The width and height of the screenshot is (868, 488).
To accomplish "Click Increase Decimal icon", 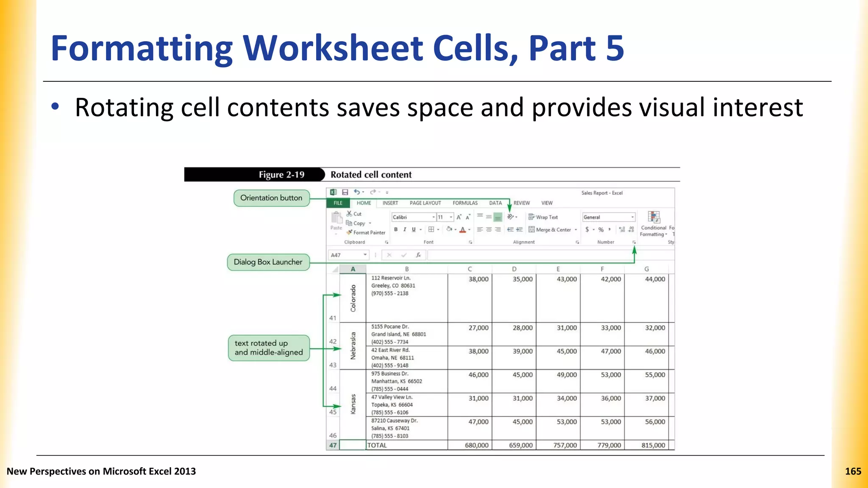I will pyautogui.click(x=622, y=230).
